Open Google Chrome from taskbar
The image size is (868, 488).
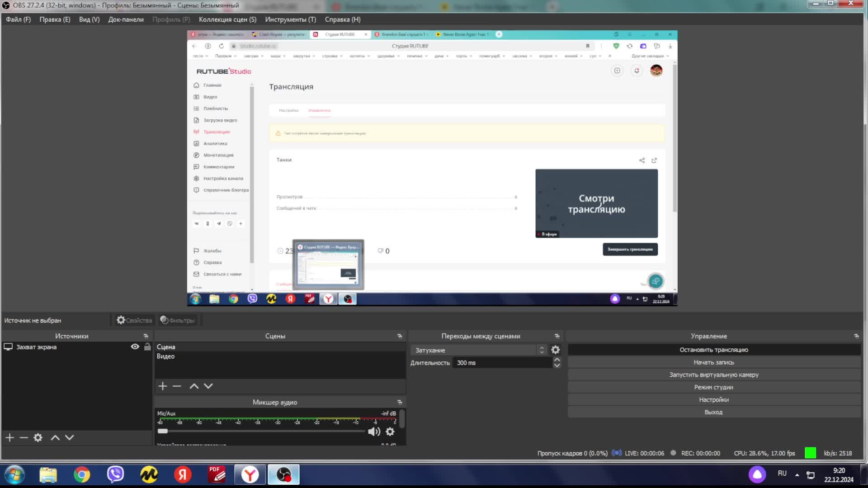coord(82,475)
